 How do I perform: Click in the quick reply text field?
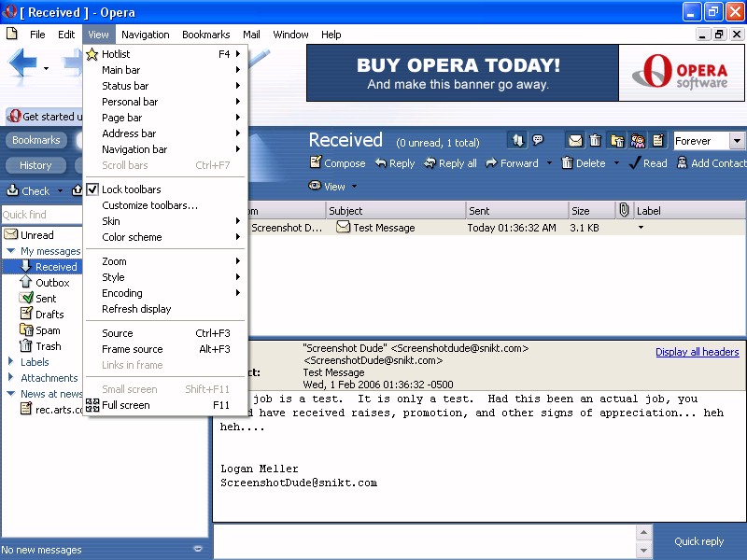click(x=425, y=541)
